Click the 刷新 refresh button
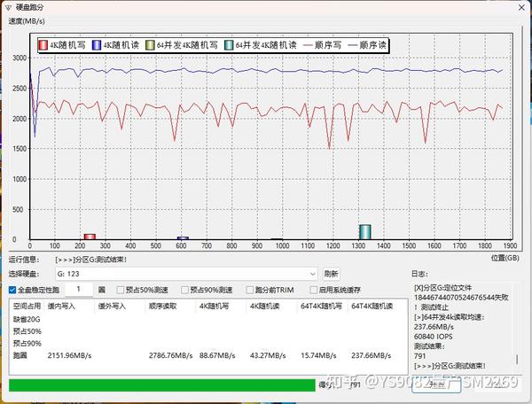The height and width of the screenshot is (404, 532). tap(331, 274)
